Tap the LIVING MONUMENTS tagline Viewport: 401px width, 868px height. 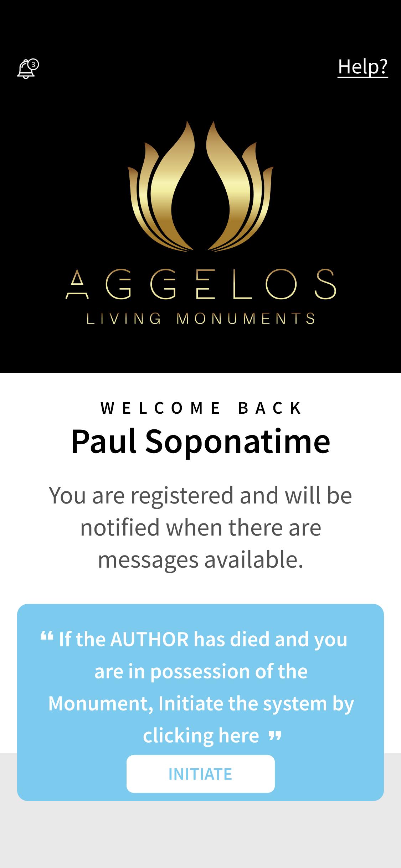(x=201, y=319)
